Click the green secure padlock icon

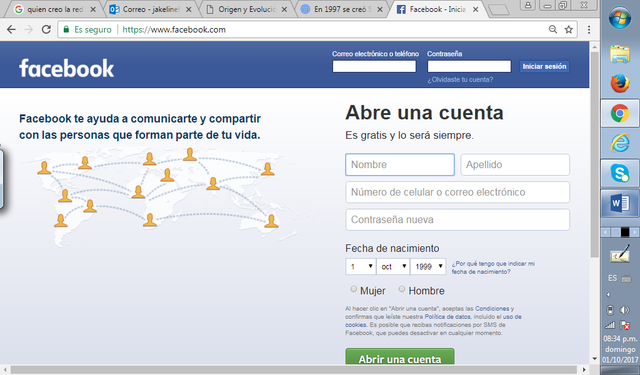click(x=66, y=29)
